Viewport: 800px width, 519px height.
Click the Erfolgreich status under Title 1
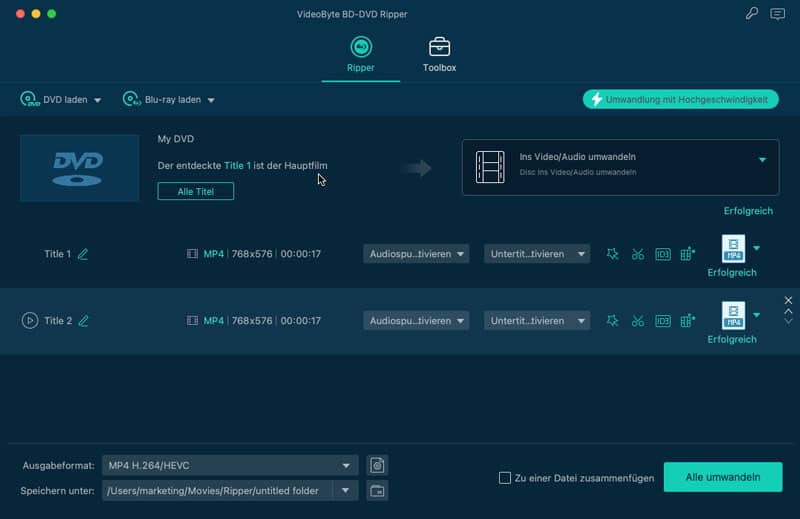point(732,273)
